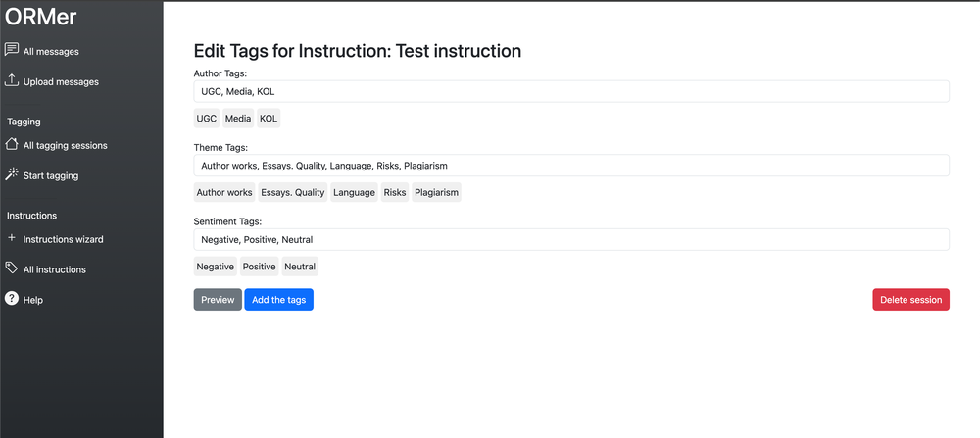
Task: Click the Upload messages upload icon
Action: pos(12,80)
